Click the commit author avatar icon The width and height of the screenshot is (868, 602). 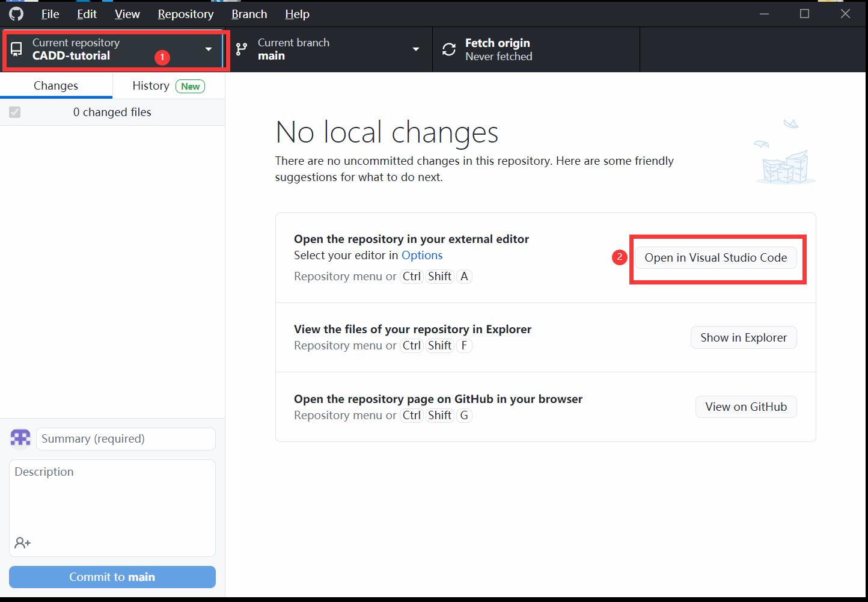coord(20,438)
